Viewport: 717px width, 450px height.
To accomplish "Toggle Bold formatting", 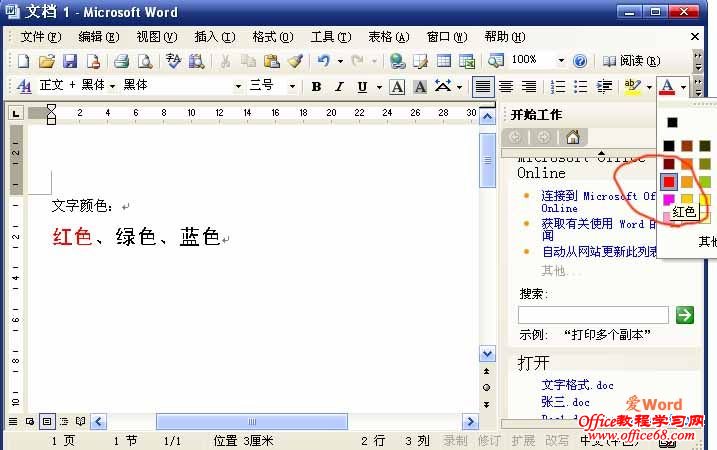I will coord(316,86).
